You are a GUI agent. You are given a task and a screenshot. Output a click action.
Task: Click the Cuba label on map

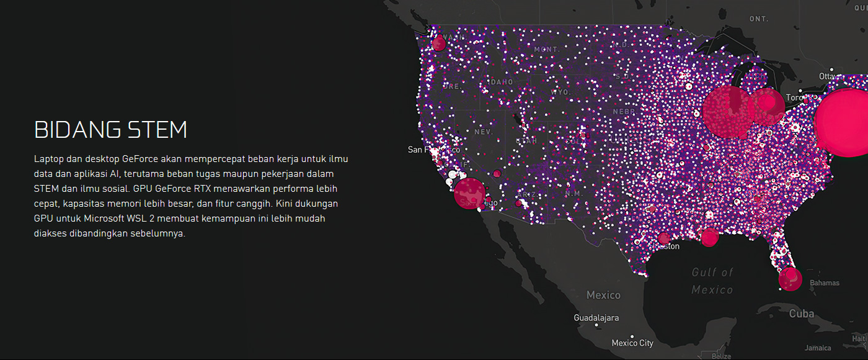click(801, 313)
